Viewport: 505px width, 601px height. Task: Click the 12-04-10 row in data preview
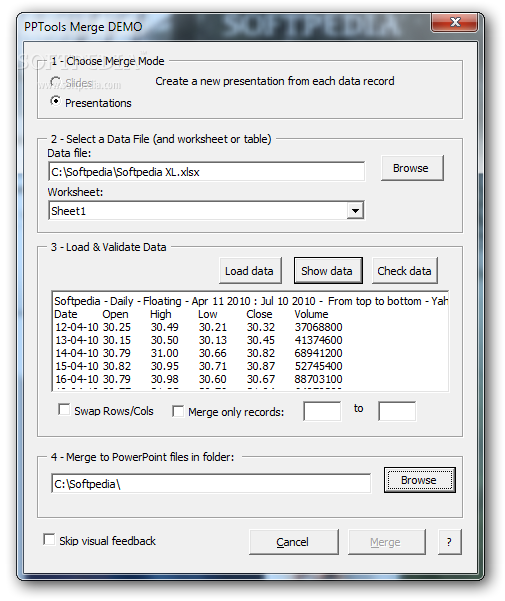click(x=199, y=327)
